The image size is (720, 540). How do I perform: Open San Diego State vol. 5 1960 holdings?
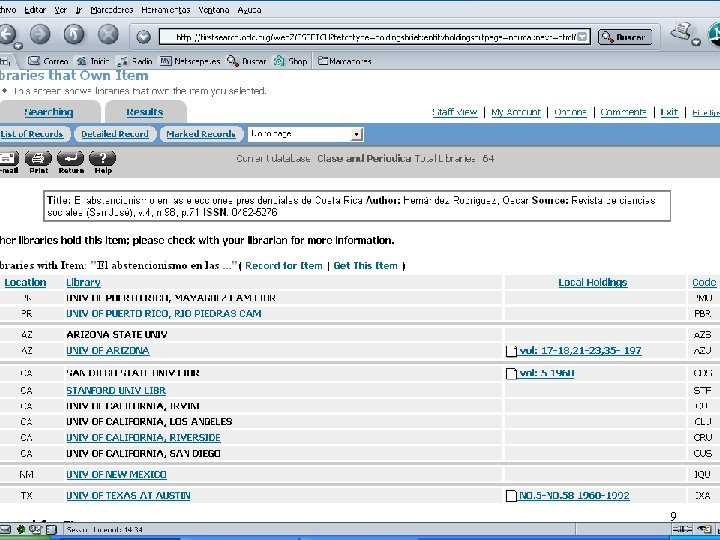(x=546, y=373)
